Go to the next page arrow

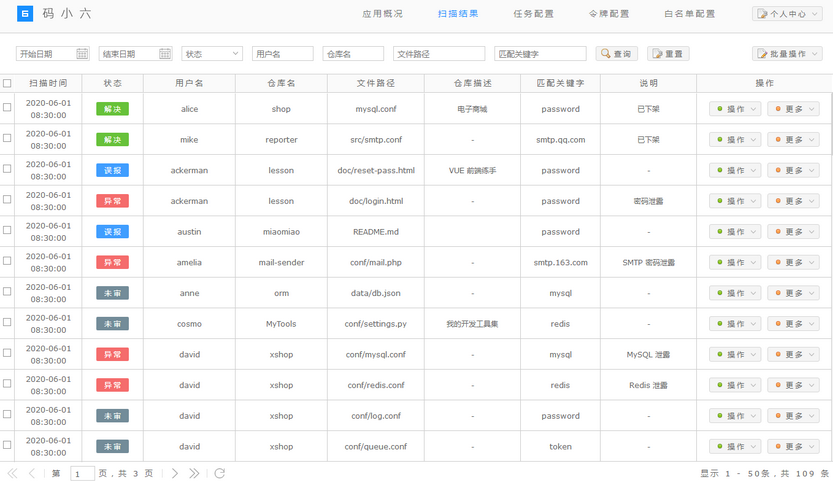175,473
